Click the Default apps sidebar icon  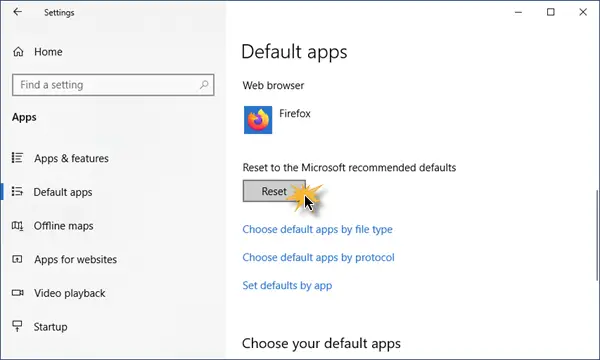click(17, 191)
